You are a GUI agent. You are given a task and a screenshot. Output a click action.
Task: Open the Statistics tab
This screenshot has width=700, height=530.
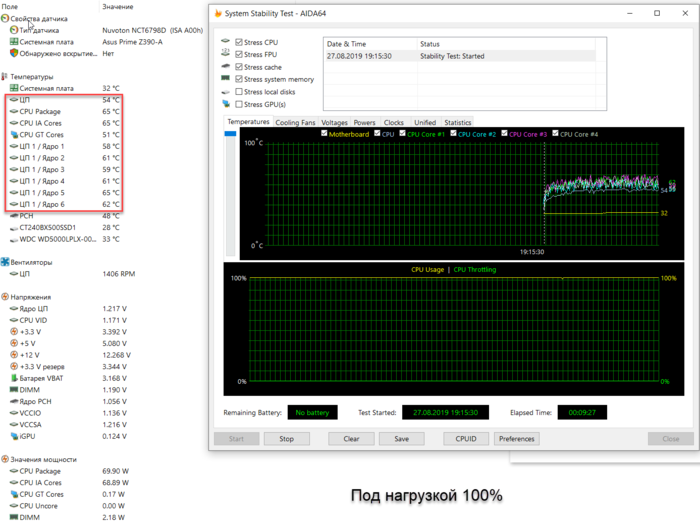[458, 122]
